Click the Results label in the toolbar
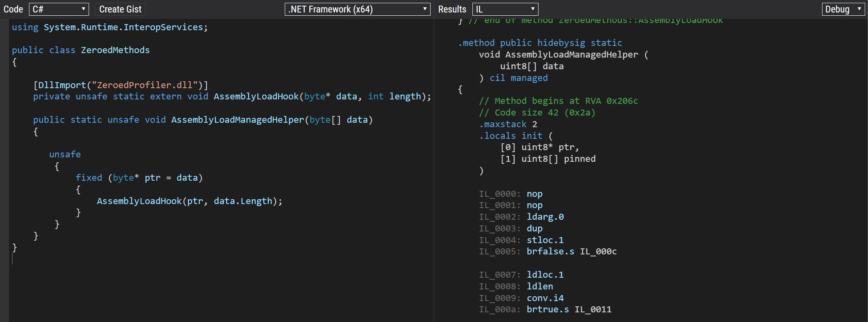Image resolution: width=868 pixels, height=322 pixels. [452, 9]
